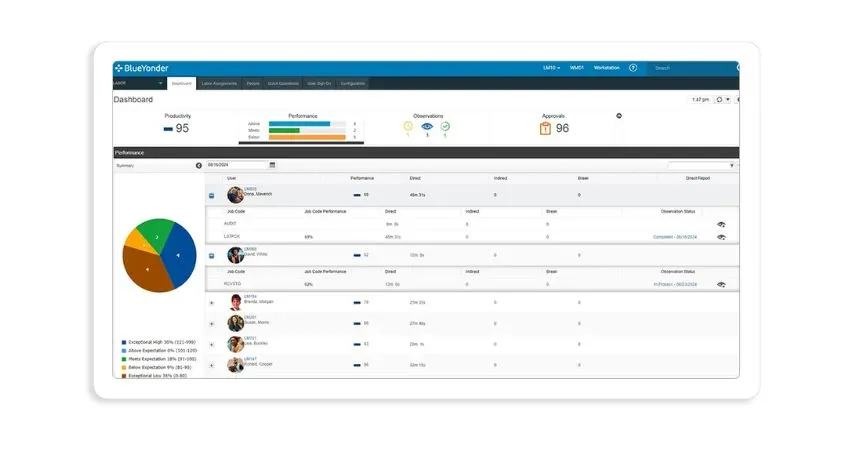This screenshot has width=847, height=460.
Task: Open the Completed observation status link
Action: (675, 237)
